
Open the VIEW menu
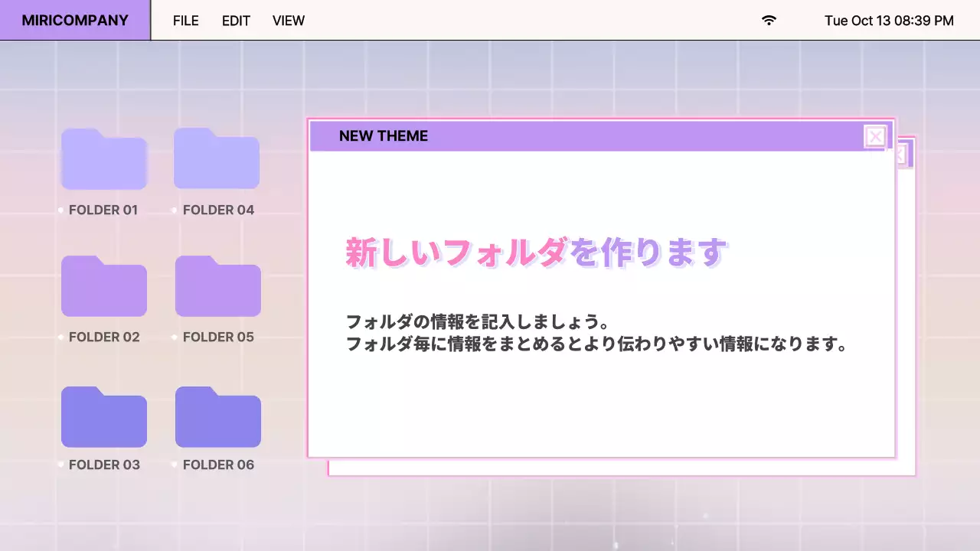[289, 21]
